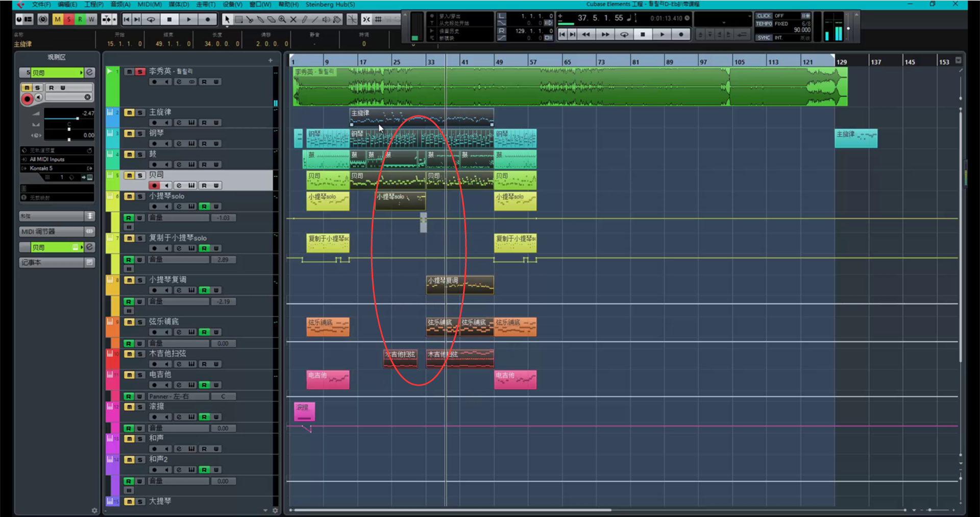Unmute the 主旋律 track
The width and height of the screenshot is (980, 517).
[x=129, y=112]
